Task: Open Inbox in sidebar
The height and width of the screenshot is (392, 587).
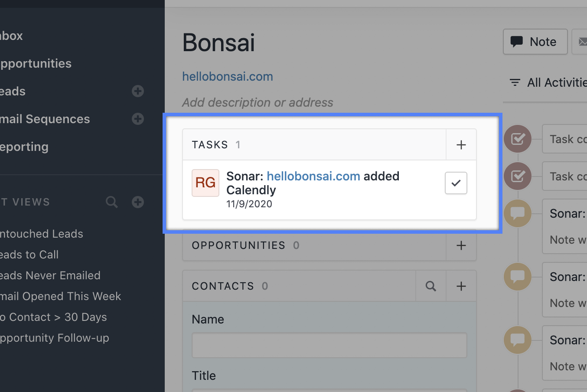Action: pos(11,36)
